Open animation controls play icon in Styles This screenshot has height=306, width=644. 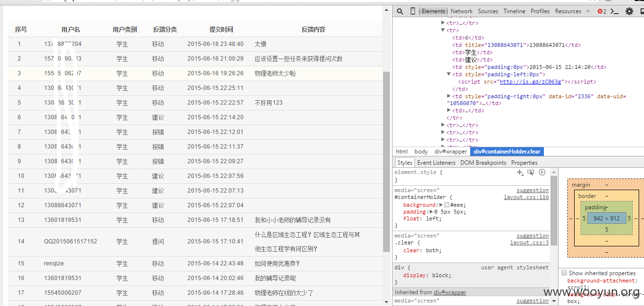(x=542, y=173)
